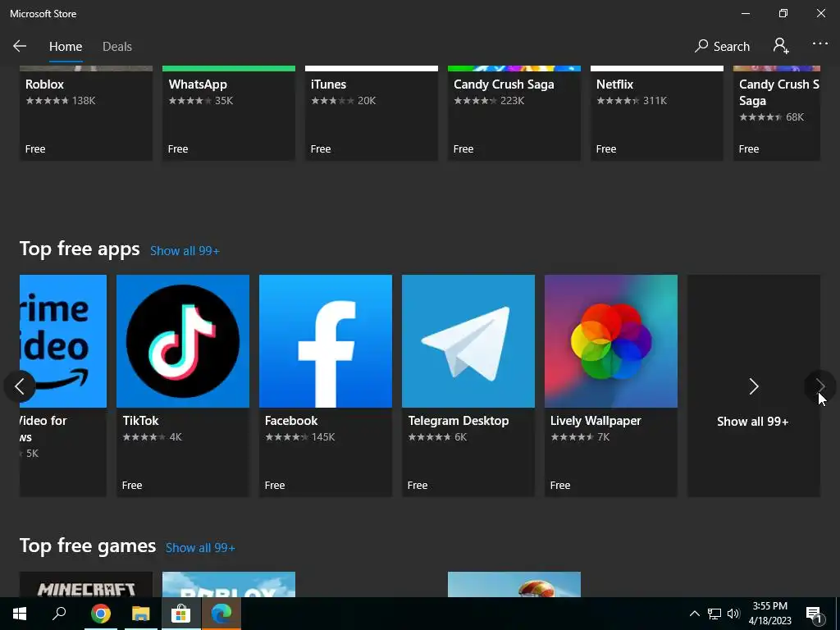Open the Lively Wallpaper flower icon
Image resolution: width=840 pixels, height=630 pixels.
click(611, 341)
